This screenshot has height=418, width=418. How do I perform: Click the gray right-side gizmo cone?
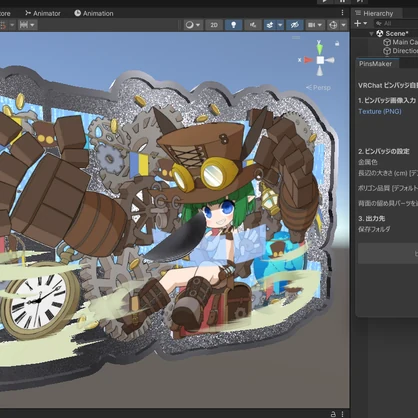tap(330, 60)
